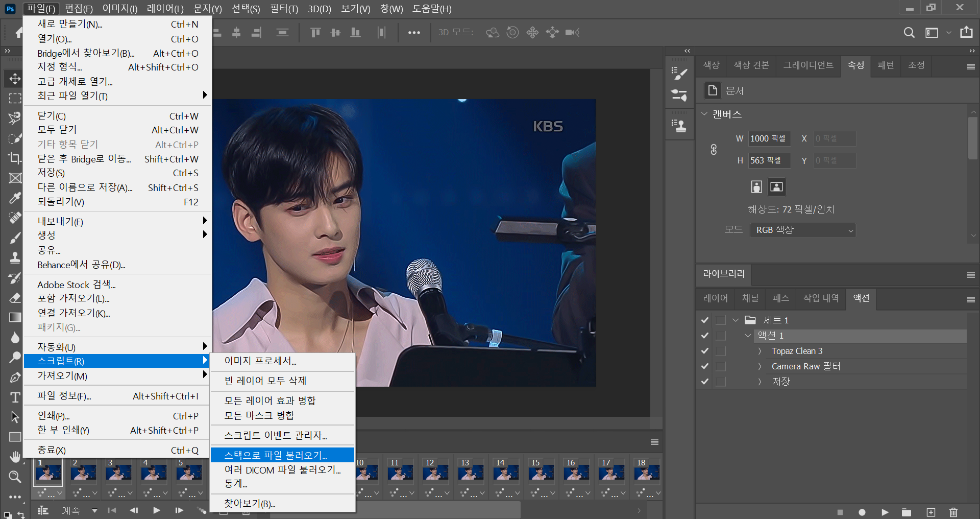Switch to the 작업 내역 tab
This screenshot has height=519, width=980.
click(821, 298)
